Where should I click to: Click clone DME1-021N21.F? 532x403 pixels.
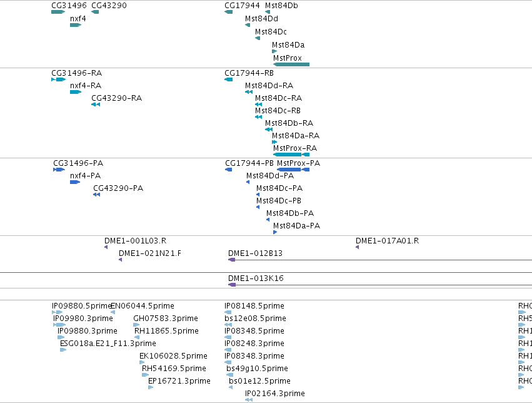pos(149,253)
